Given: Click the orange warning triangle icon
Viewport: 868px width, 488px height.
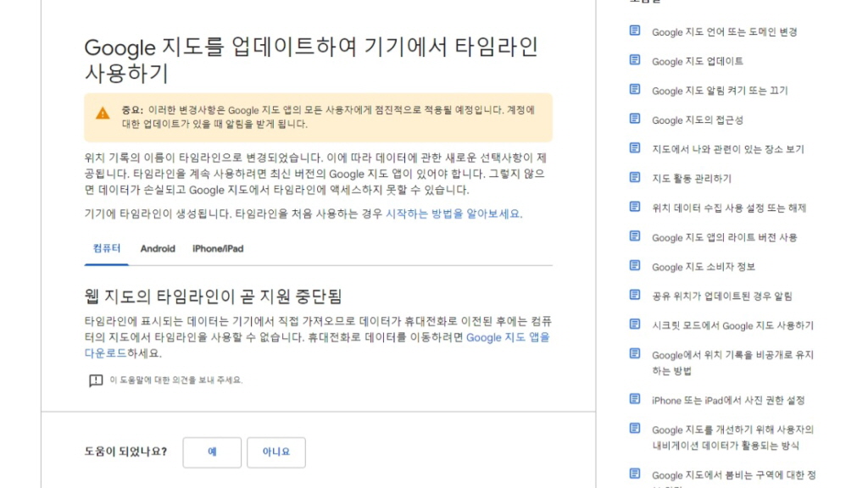Looking at the screenshot, I should 103,114.
